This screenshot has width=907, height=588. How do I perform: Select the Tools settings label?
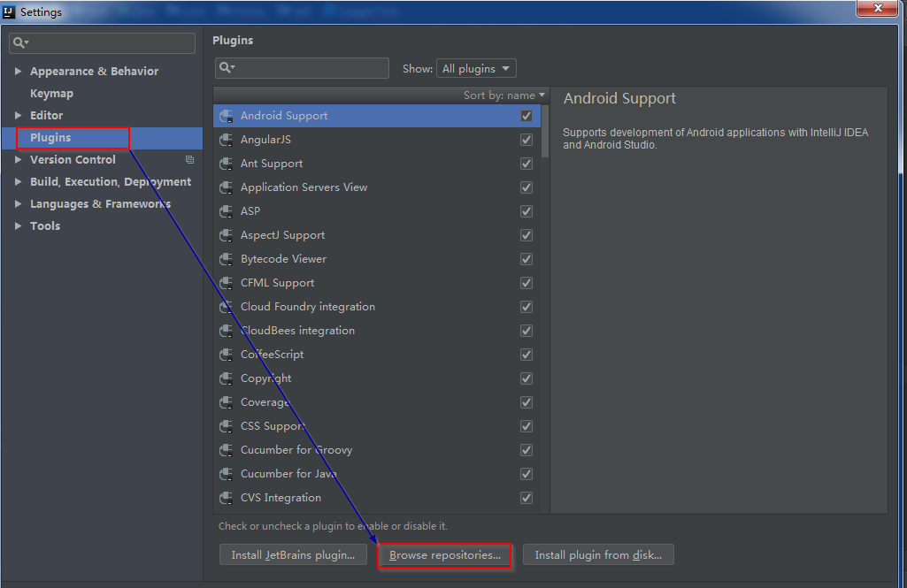[45, 226]
